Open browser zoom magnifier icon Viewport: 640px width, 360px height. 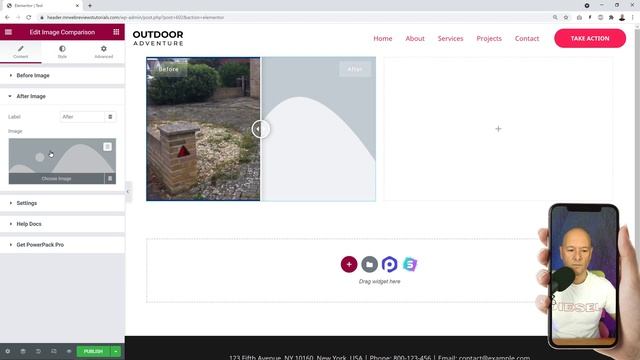pos(555,18)
